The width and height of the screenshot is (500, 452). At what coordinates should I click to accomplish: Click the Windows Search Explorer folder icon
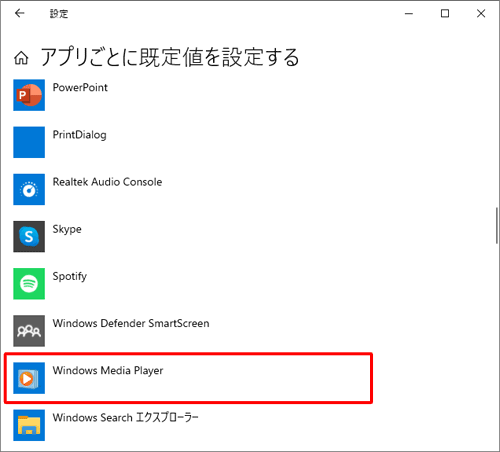29,425
